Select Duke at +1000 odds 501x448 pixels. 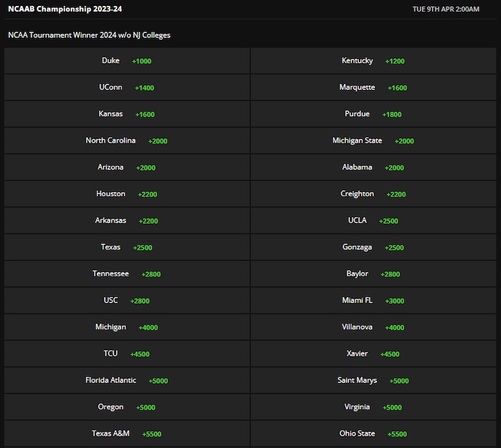click(x=127, y=61)
